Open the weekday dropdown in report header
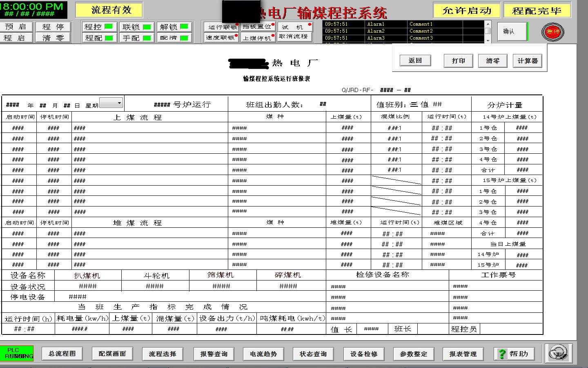This screenshot has width=588, height=368. click(120, 103)
